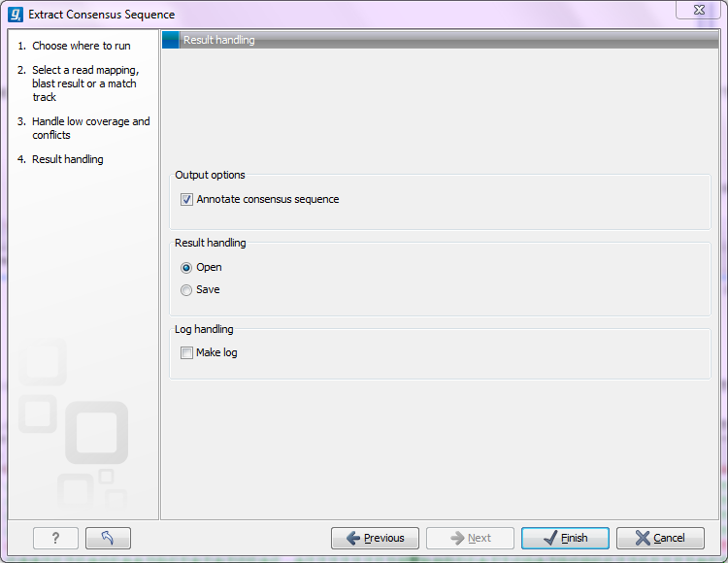Enable the Make log checkbox

186,352
